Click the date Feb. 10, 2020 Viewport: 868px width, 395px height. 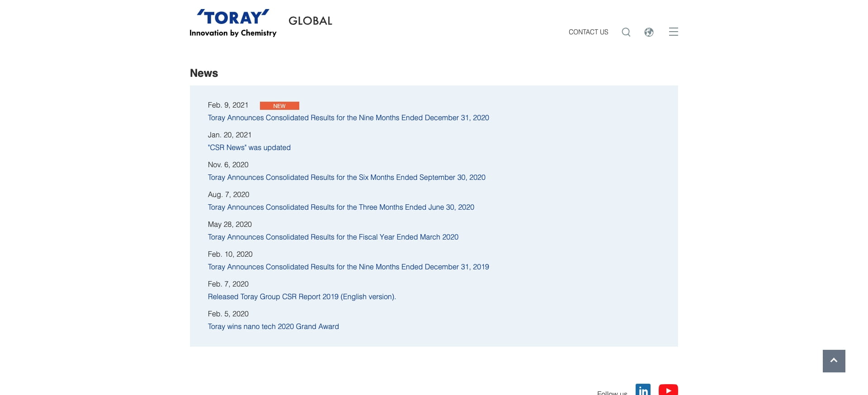point(230,254)
